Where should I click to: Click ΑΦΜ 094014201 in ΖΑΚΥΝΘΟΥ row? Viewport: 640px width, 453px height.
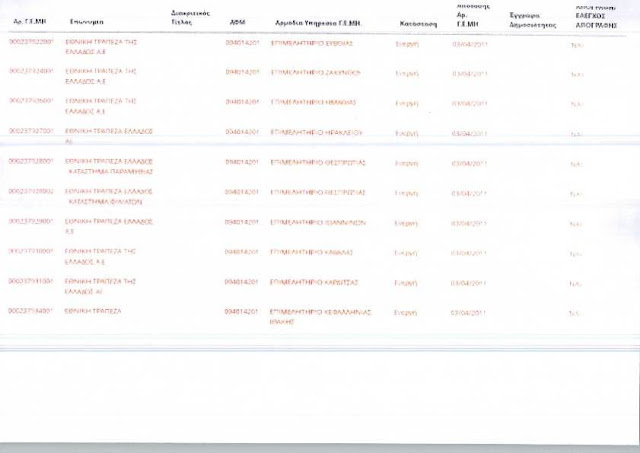(x=242, y=72)
